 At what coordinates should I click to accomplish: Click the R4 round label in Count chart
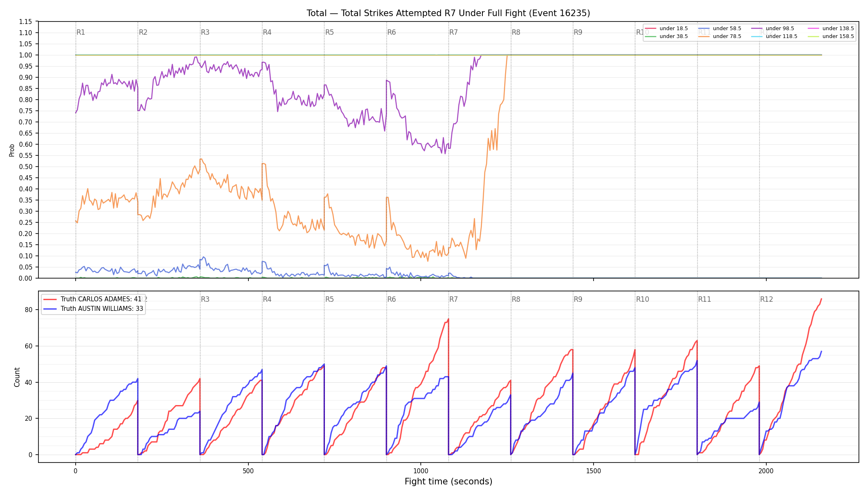pyautogui.click(x=267, y=299)
